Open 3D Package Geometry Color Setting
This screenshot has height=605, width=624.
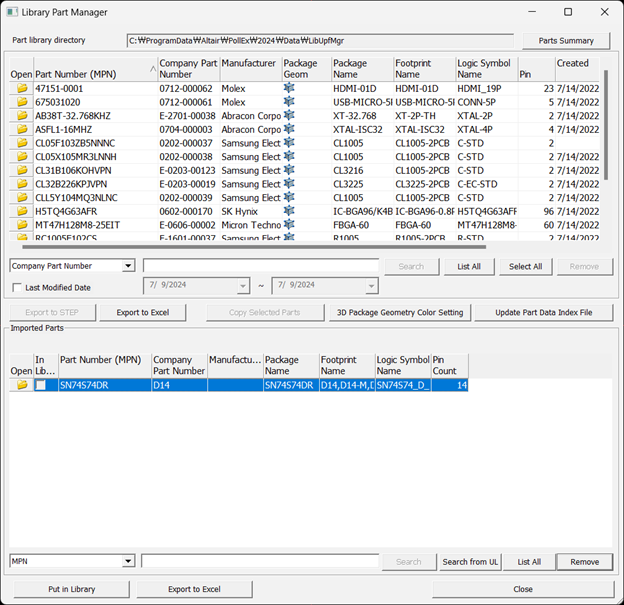tap(400, 313)
